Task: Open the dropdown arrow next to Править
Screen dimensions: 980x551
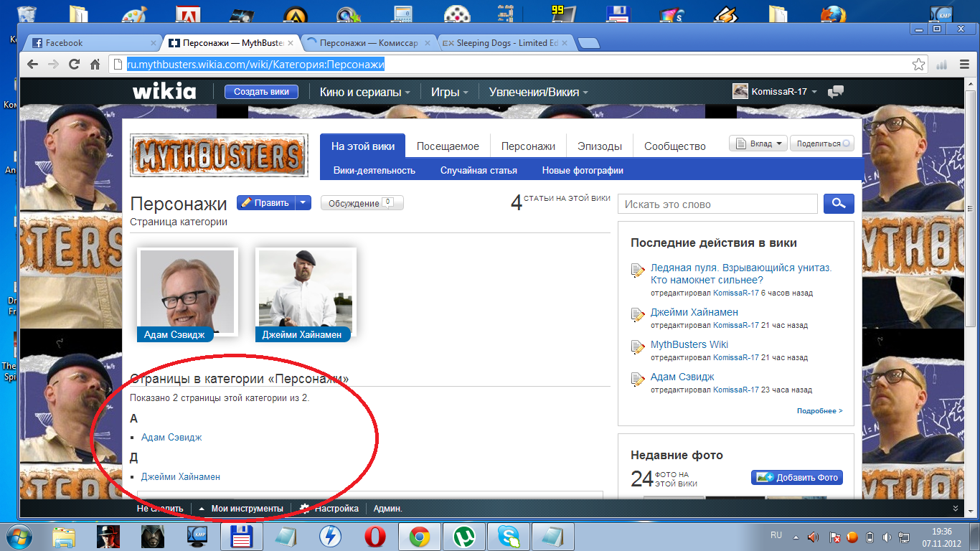Action: tap(303, 203)
